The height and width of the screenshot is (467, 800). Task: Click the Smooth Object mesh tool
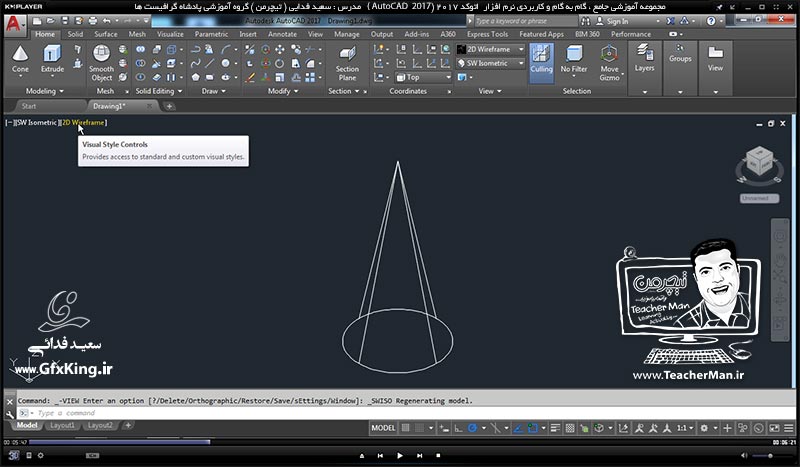click(101, 63)
